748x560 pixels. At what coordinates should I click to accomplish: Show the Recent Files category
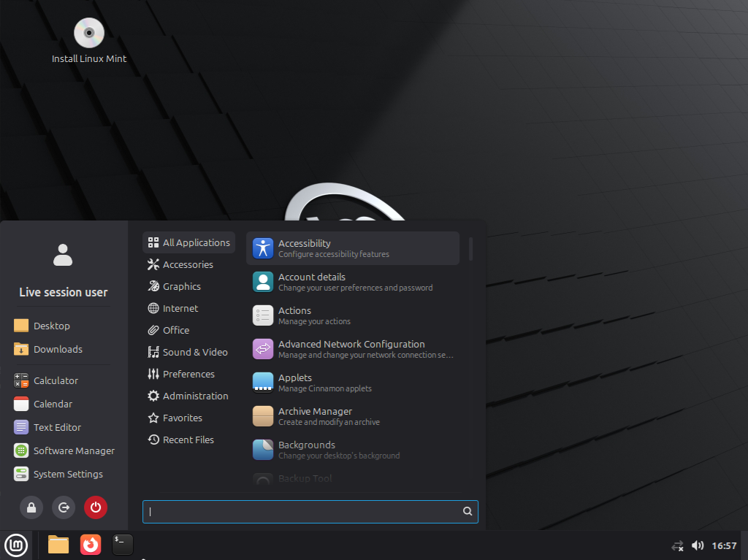(188, 440)
